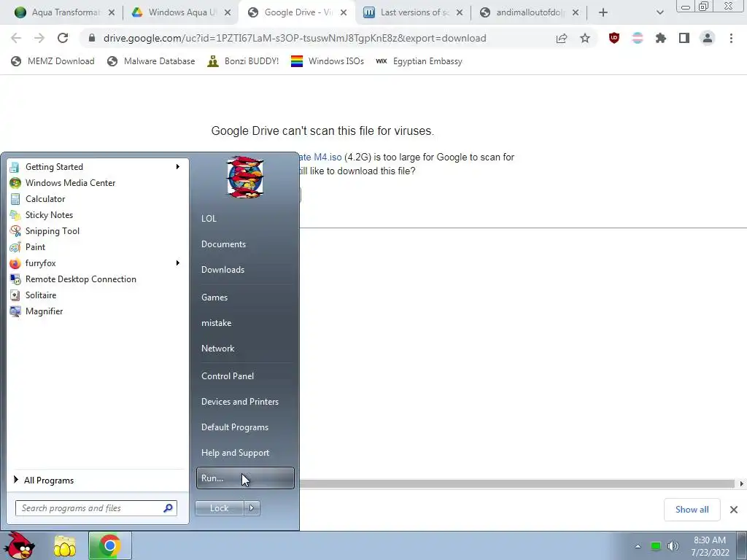Click the share page icon
Image resolution: width=747 pixels, height=560 pixels.
(562, 38)
